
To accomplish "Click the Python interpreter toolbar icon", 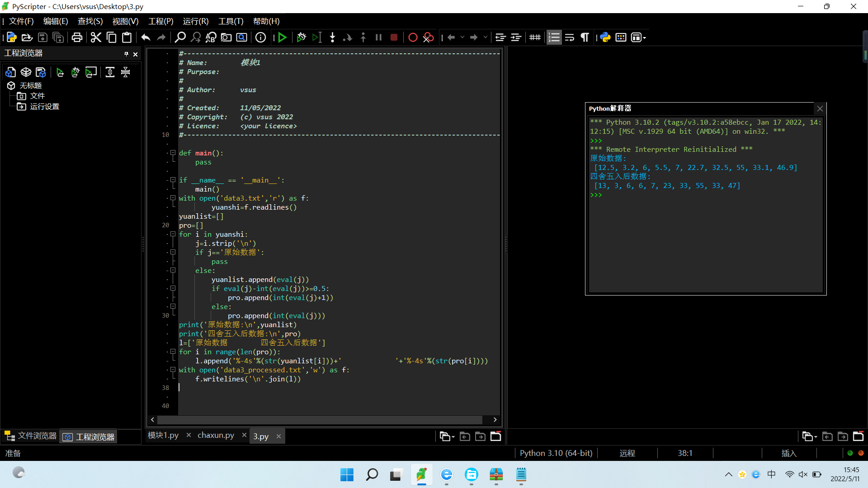I will click(605, 38).
